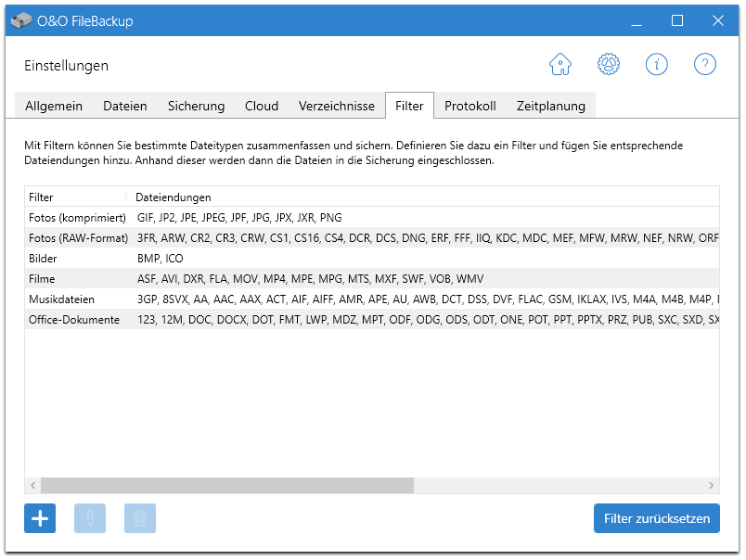Viewport: 746px width, 560px height.
Task: Select the Bilder filter row
Action: pos(372,259)
